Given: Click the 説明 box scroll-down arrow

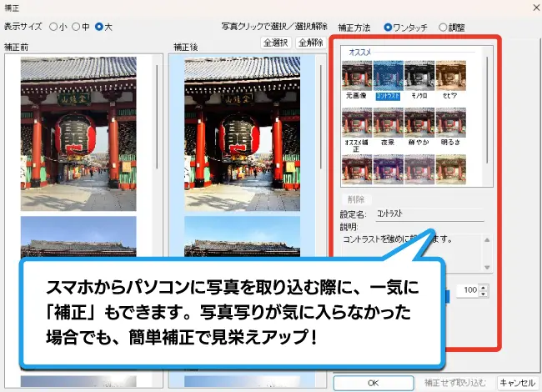Looking at the screenshot, I should [x=487, y=267].
